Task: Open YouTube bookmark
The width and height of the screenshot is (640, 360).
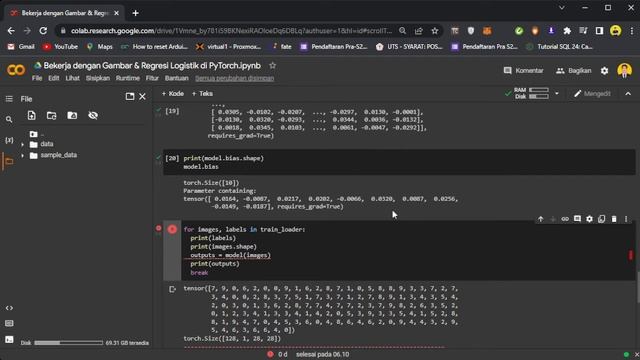Action: (60, 47)
